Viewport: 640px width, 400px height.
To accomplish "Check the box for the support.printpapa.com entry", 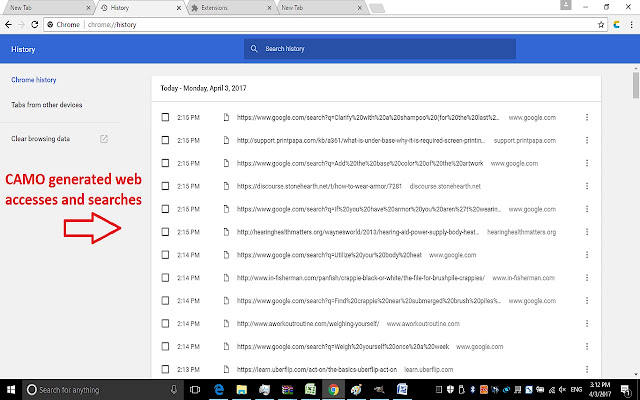I will [165, 140].
